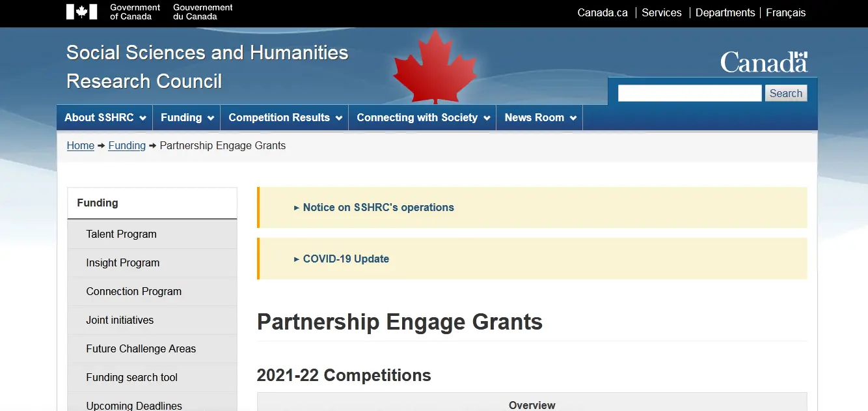Click the Government of Canada flag logo

pos(81,12)
